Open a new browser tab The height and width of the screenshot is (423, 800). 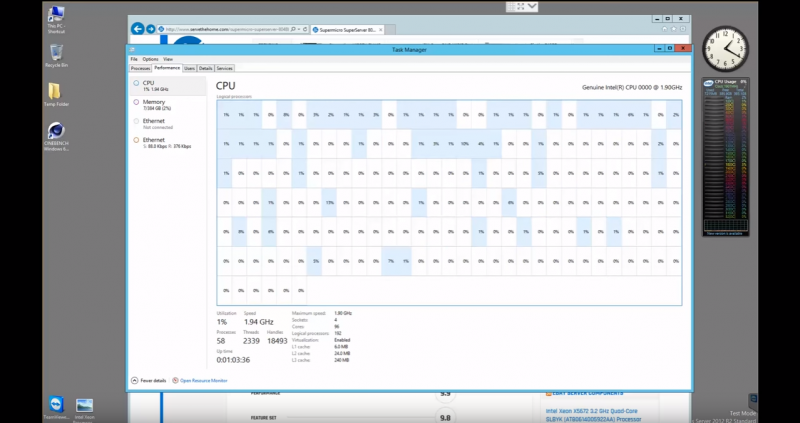tap(390, 30)
